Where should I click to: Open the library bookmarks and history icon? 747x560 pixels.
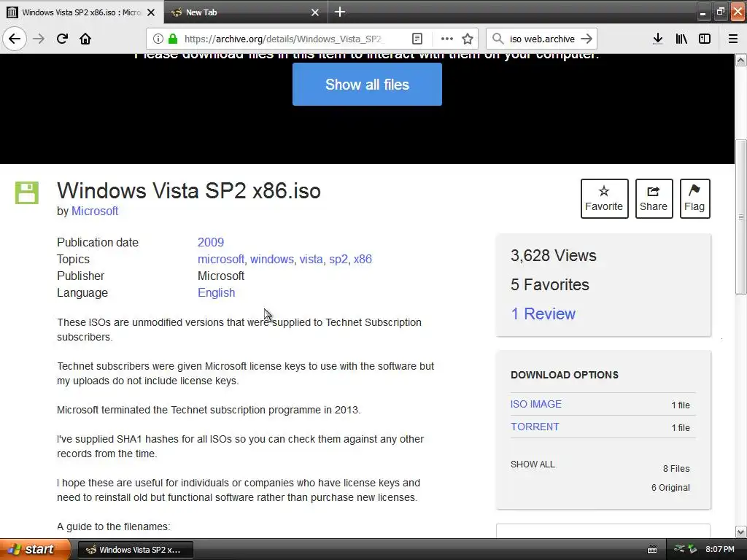tap(681, 39)
